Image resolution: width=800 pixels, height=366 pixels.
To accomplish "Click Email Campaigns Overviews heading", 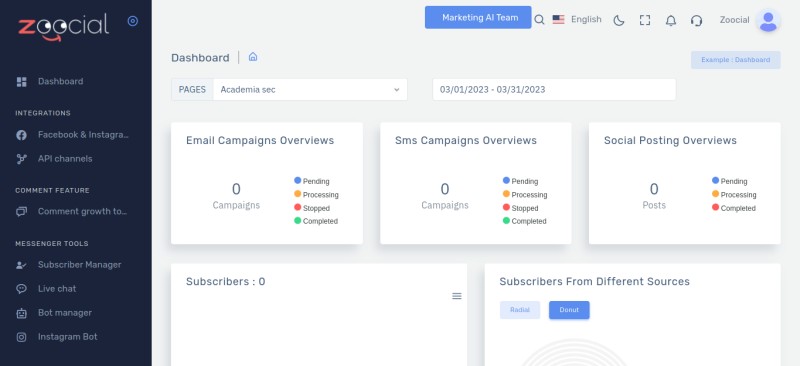I will (x=260, y=140).
